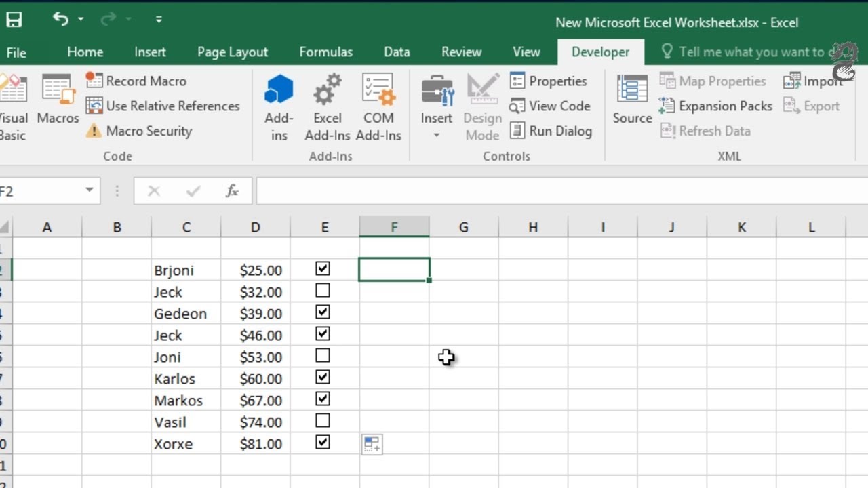Click the Save icon in title bar
Viewport: 868px width, 488px height.
pyautogui.click(x=14, y=20)
